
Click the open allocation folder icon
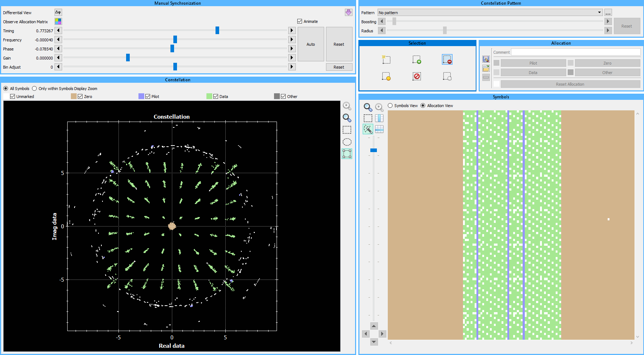click(486, 68)
